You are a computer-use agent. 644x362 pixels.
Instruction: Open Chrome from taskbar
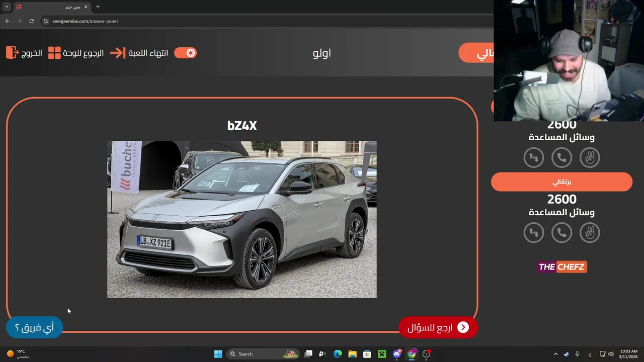[x=412, y=354]
